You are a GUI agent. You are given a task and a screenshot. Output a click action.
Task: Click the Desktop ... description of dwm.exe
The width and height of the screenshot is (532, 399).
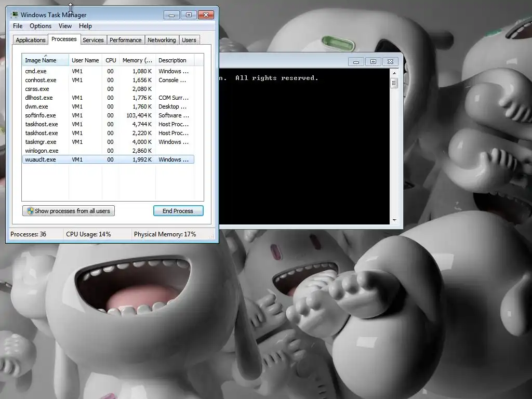(172, 107)
